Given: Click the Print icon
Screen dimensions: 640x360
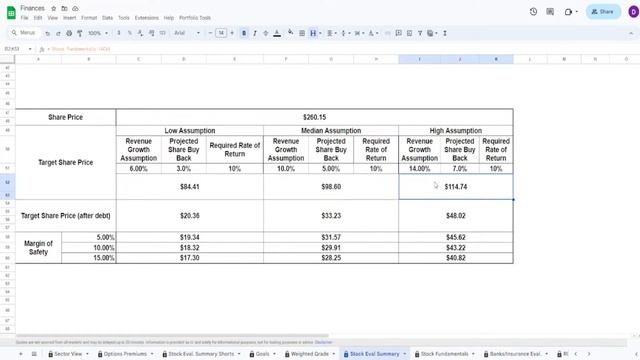Looking at the screenshot, I should point(69,33).
